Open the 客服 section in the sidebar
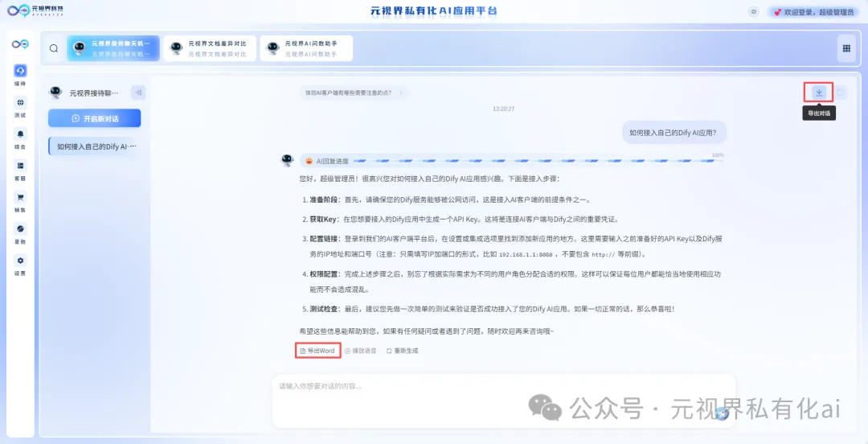The image size is (868, 444). tap(20, 171)
